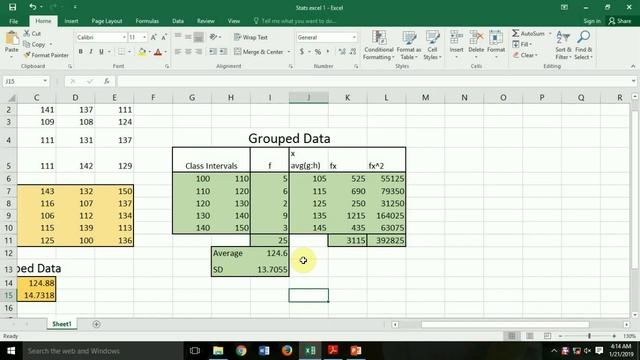This screenshot has height=360, width=640.
Task: Toggle Align Left for cell text
Action: 178,52
